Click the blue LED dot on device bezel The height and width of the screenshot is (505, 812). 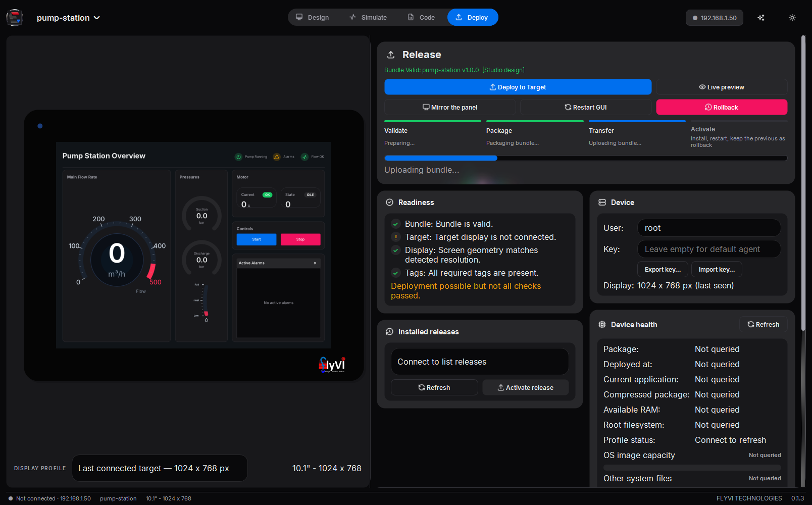click(x=40, y=126)
